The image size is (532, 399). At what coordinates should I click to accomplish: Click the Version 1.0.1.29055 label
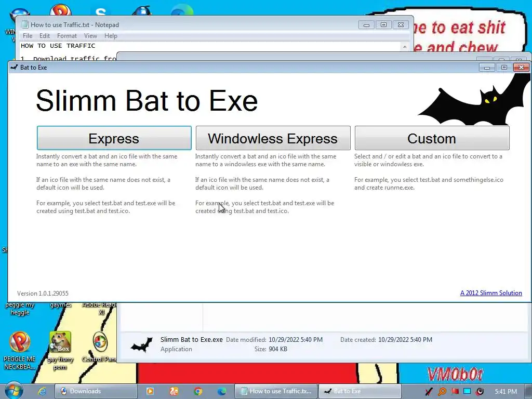pyautogui.click(x=43, y=293)
